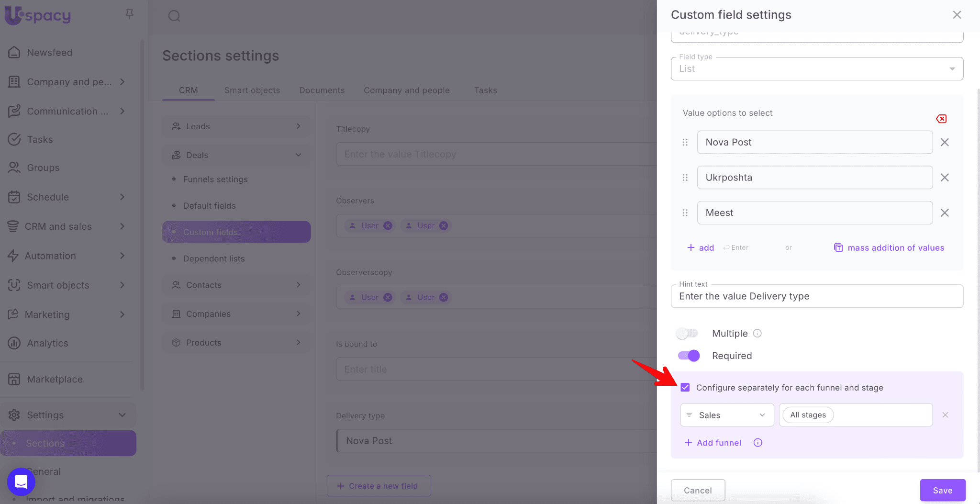
Task: Open the Sales funnel dropdown
Action: pos(726,415)
